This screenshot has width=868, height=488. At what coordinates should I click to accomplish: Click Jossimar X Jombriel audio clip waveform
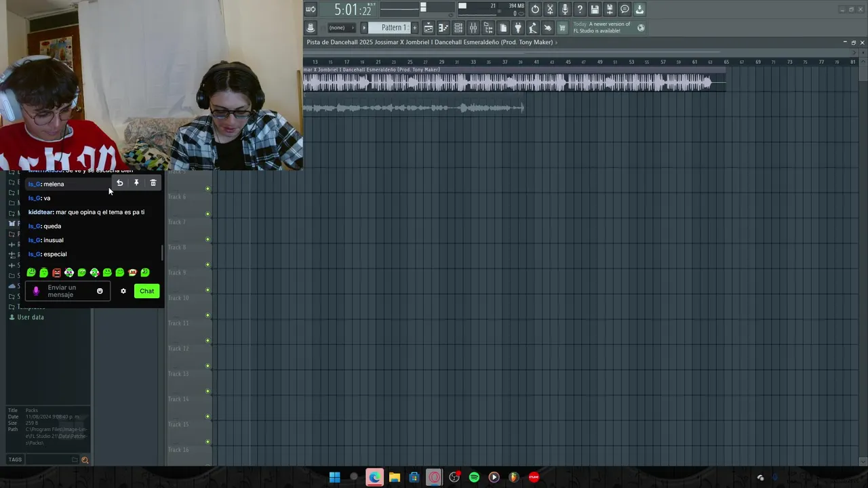click(x=514, y=82)
